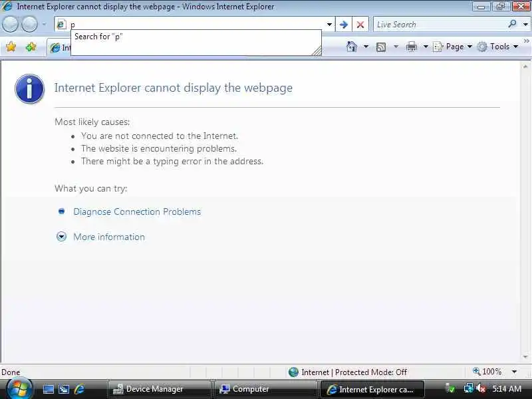Screen dimensions: 532x399
Task: Click the muted volume tray icon
Action: coord(481,388)
